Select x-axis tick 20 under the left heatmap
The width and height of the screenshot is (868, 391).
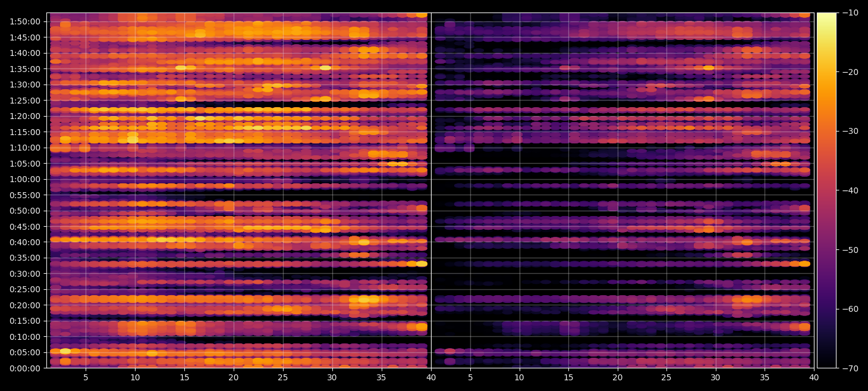[x=234, y=377]
